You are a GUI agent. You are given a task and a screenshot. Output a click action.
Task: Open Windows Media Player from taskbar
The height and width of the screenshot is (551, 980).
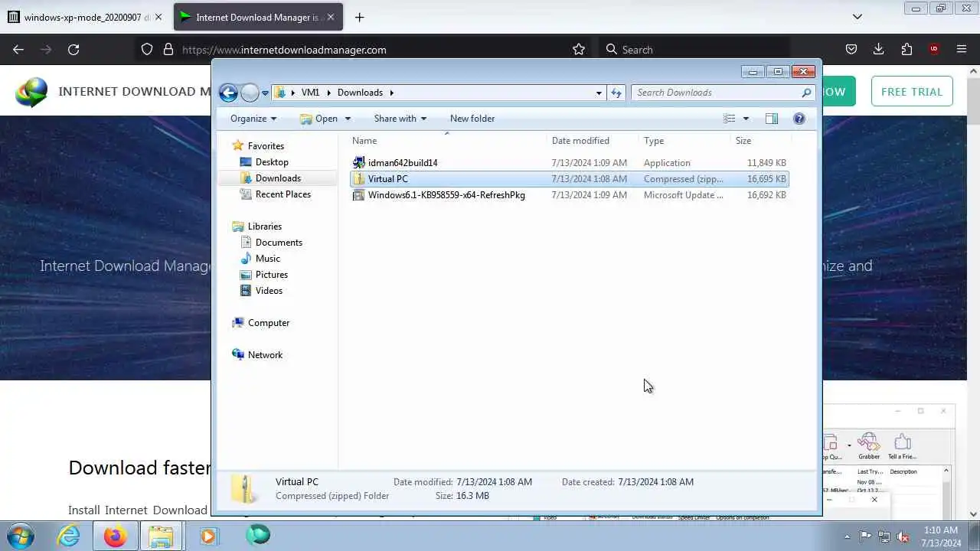tap(208, 536)
